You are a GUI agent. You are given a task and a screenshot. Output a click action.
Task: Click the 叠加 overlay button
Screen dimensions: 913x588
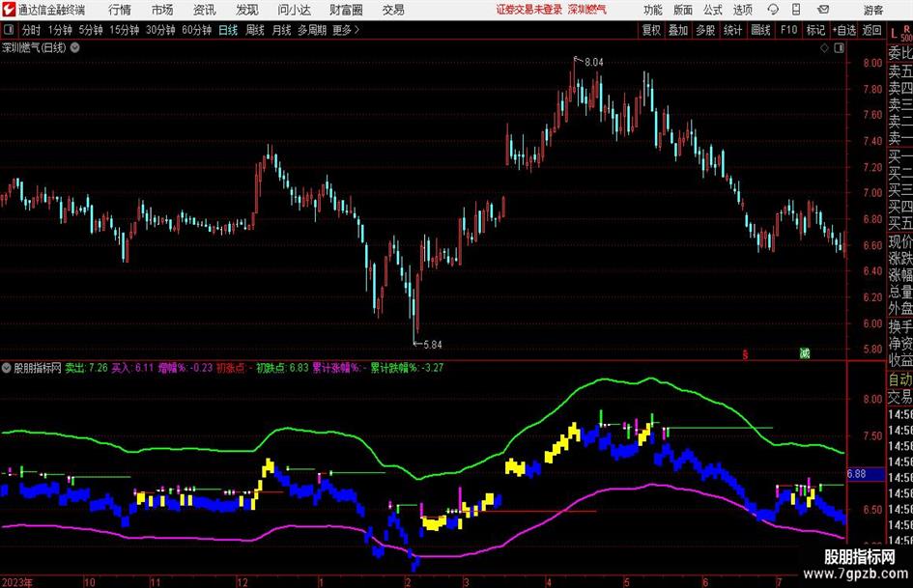(678, 30)
